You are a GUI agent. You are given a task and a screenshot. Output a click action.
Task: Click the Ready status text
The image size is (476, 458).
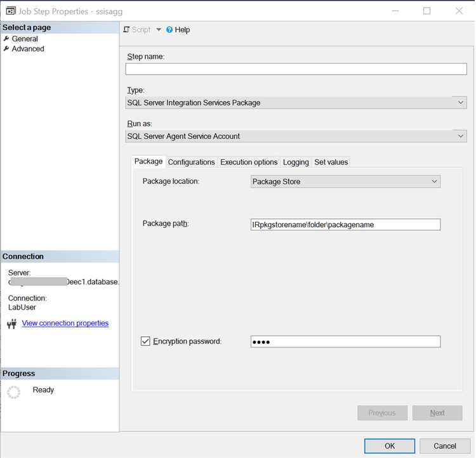[x=43, y=389]
